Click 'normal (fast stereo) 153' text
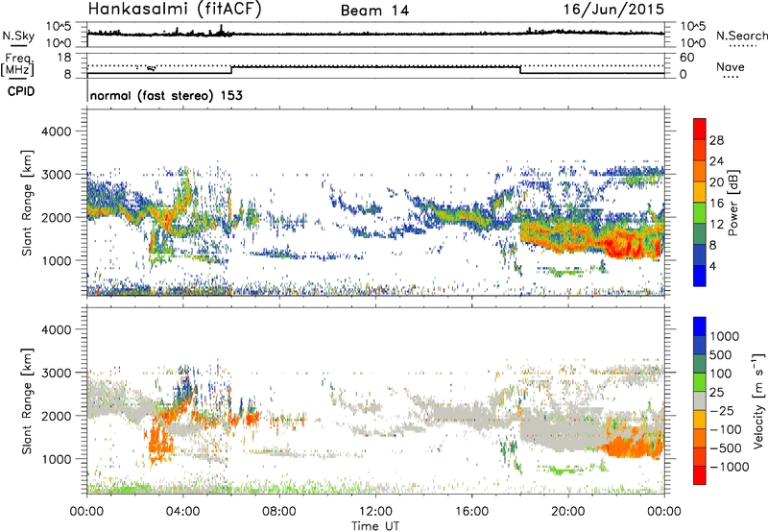 pos(166,95)
